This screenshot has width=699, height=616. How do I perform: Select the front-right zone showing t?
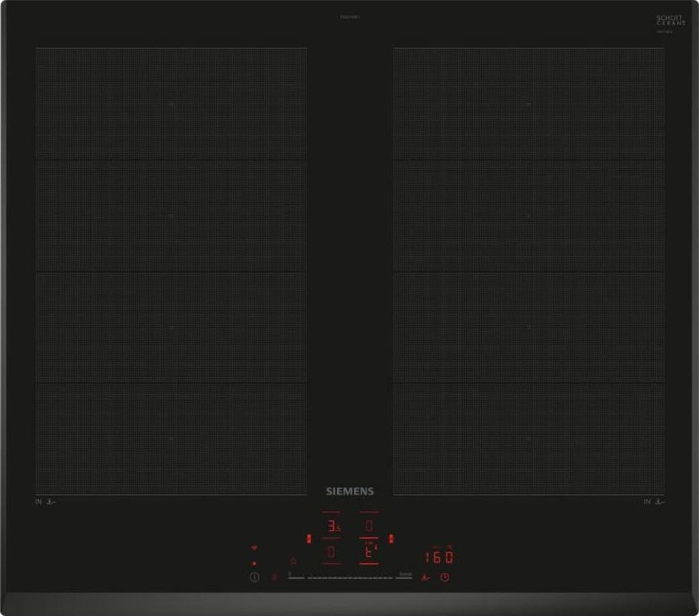[369, 552]
